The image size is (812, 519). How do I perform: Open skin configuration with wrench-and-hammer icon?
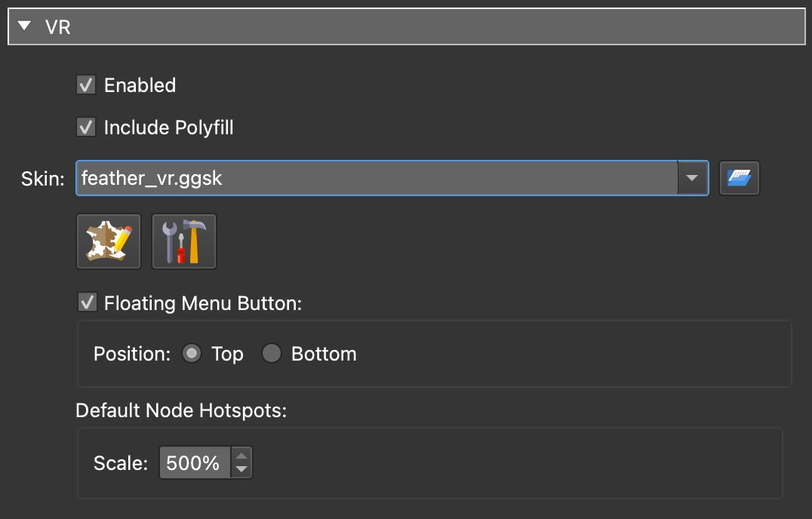(x=183, y=241)
